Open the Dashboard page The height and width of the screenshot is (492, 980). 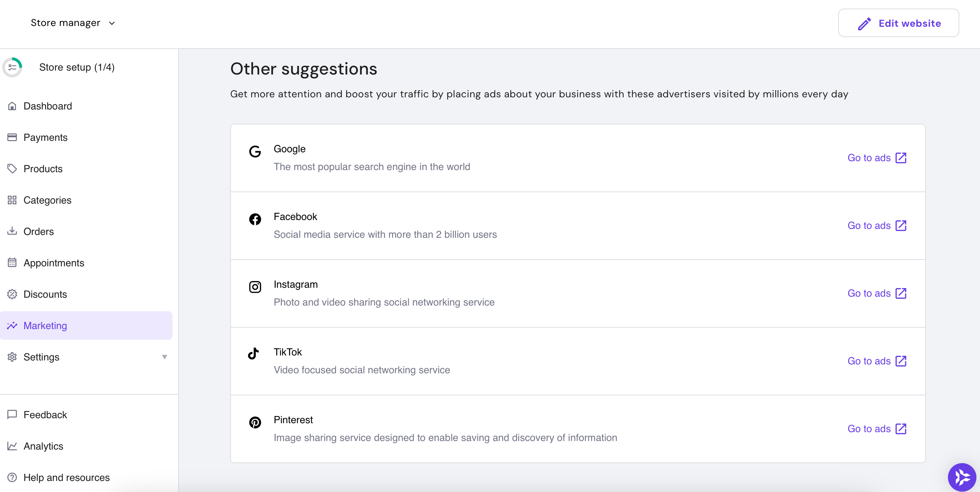click(x=48, y=106)
